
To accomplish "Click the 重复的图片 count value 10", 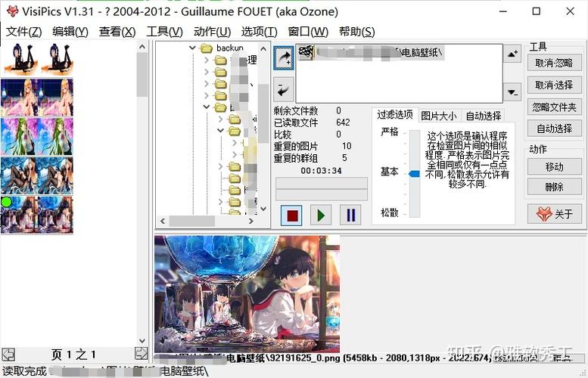I will [x=347, y=146].
